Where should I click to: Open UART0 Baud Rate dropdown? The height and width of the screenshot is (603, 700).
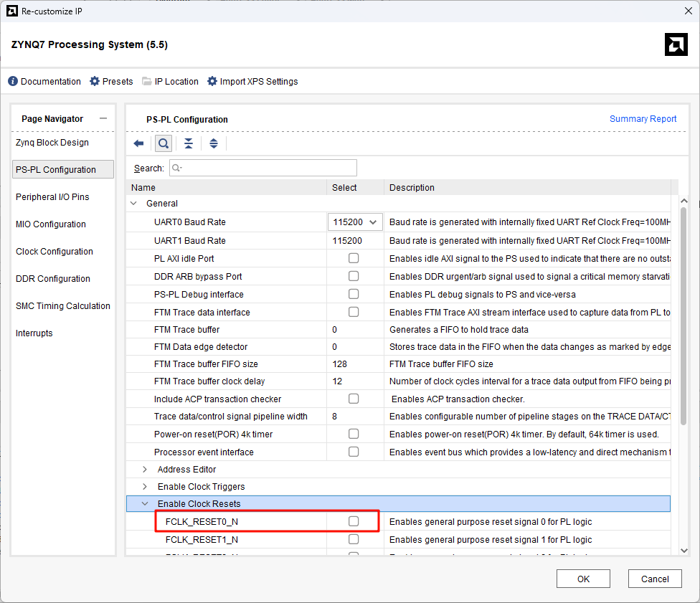(355, 222)
